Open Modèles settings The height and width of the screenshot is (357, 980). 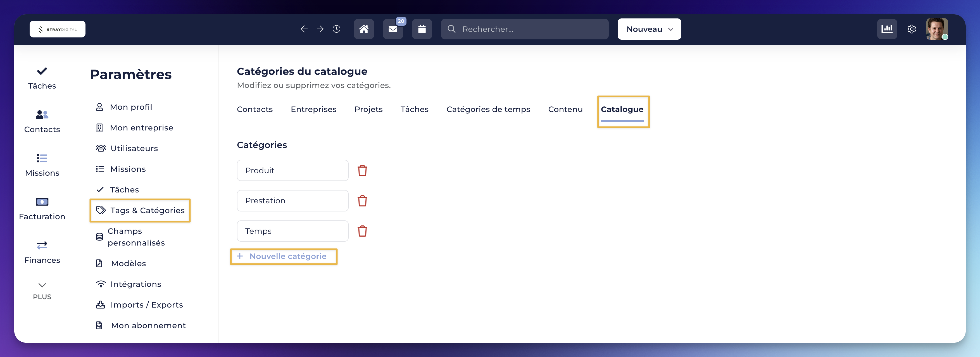pos(121,264)
